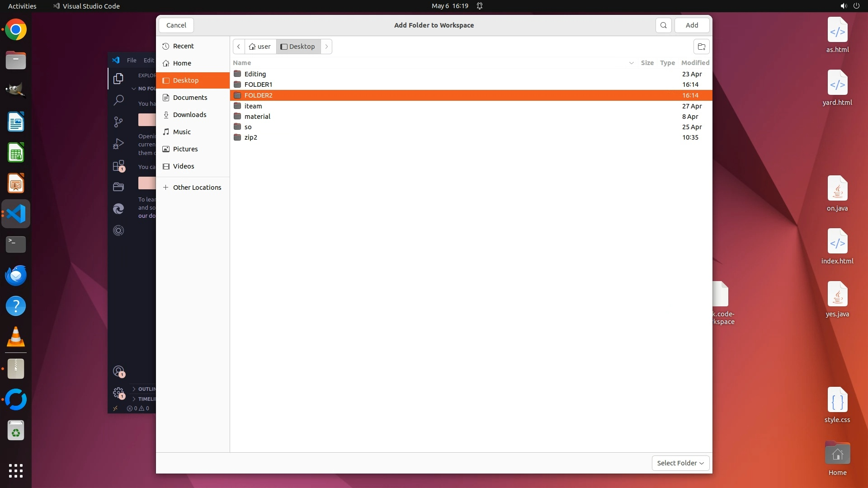Open VS Code Explorer sidebar icon

[118, 79]
